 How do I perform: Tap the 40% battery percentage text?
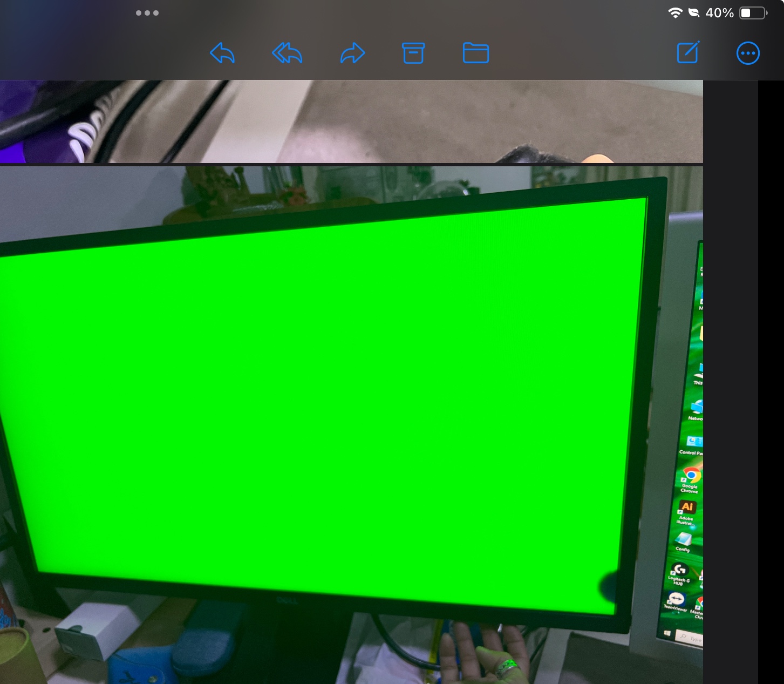(x=720, y=13)
